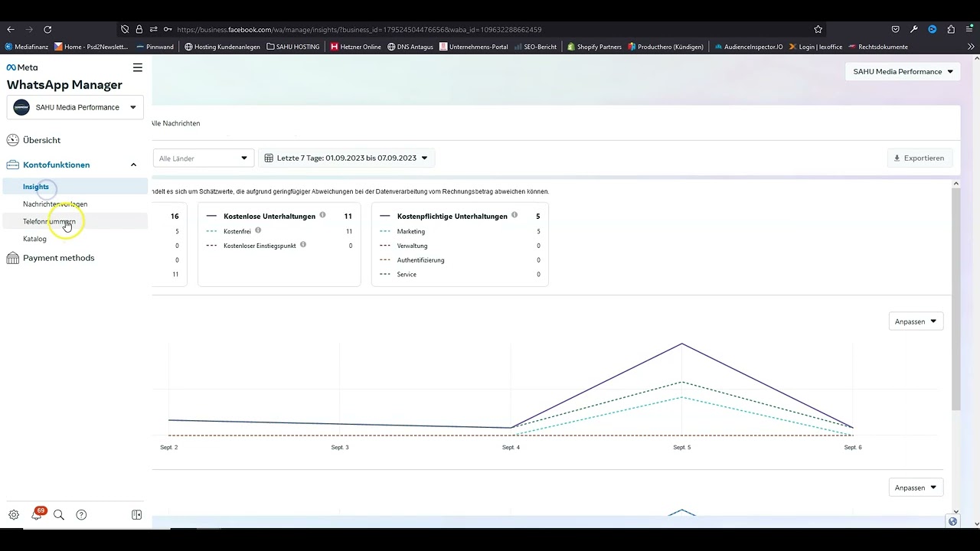Open the Shopify Partners bookmark
The image size is (980, 551).
point(594,47)
